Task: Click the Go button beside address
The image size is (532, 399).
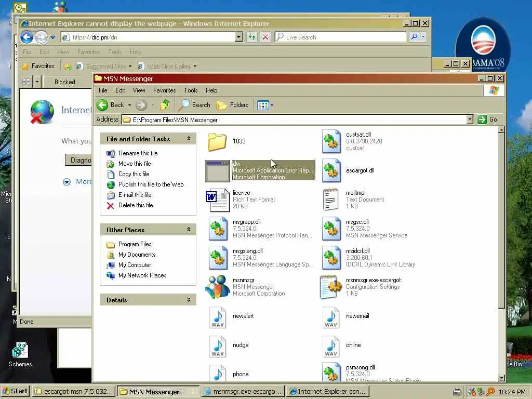Action: tap(487, 119)
